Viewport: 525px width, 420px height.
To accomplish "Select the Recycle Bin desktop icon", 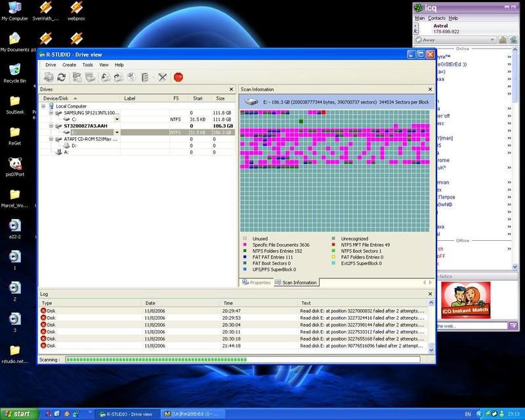I will pos(14,71).
